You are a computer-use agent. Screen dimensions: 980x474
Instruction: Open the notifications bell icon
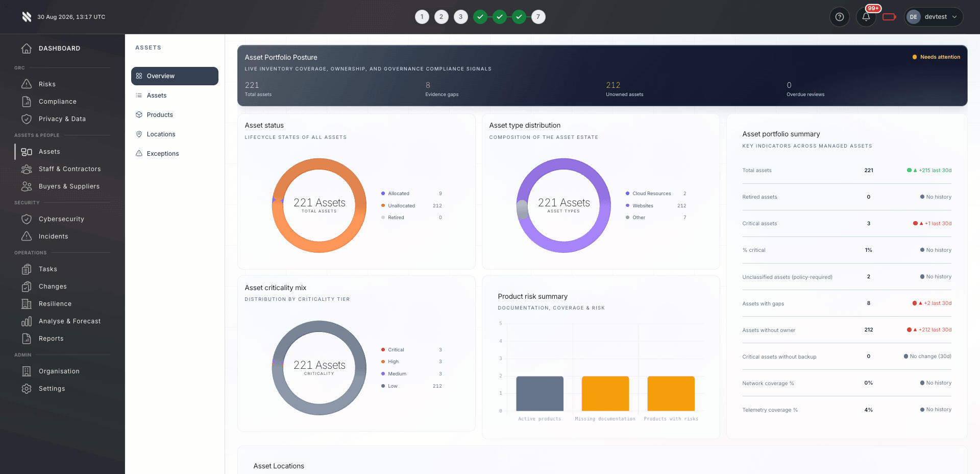coord(866,17)
